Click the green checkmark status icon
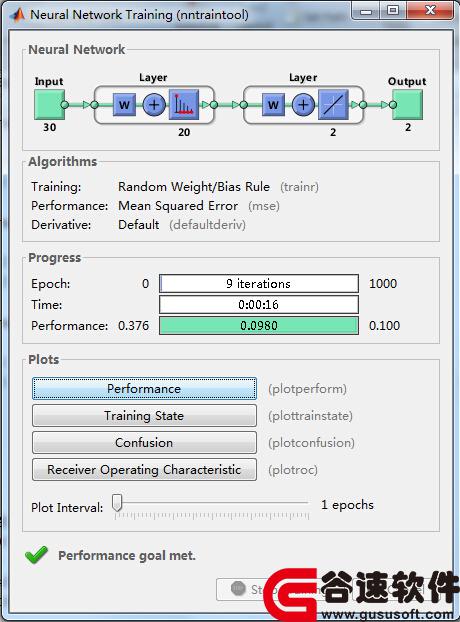 (36, 555)
